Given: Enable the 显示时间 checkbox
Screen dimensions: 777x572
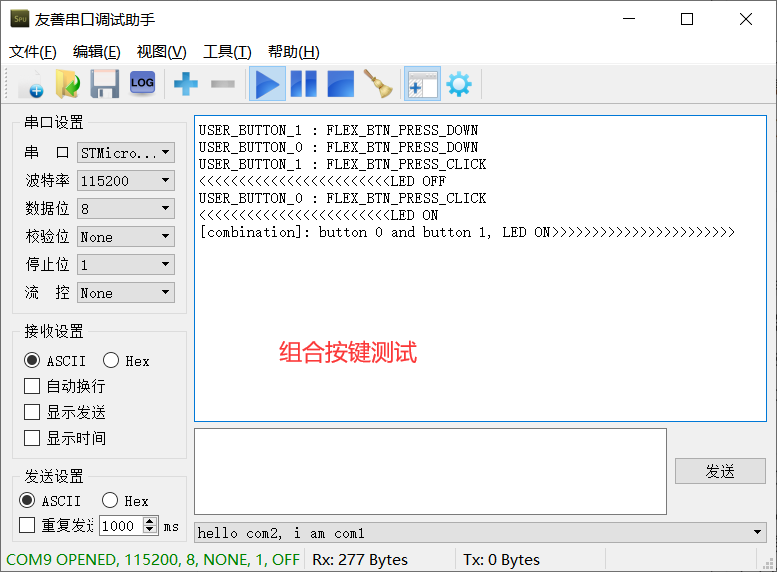Looking at the screenshot, I should point(32,438).
